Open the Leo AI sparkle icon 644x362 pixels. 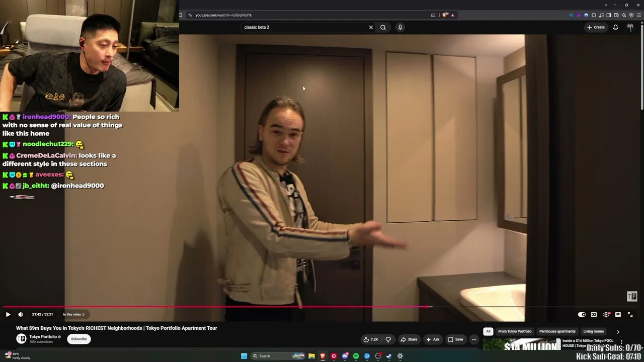click(x=624, y=15)
